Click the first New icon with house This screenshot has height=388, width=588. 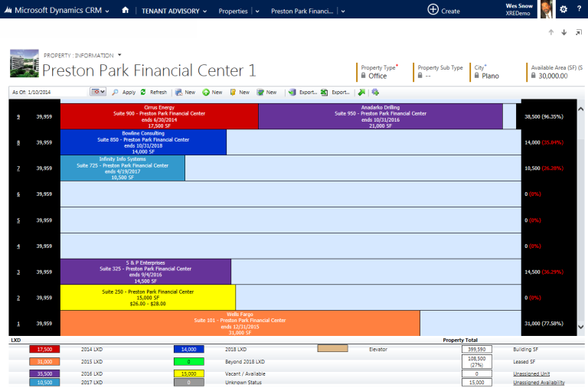pyautogui.click(x=179, y=93)
